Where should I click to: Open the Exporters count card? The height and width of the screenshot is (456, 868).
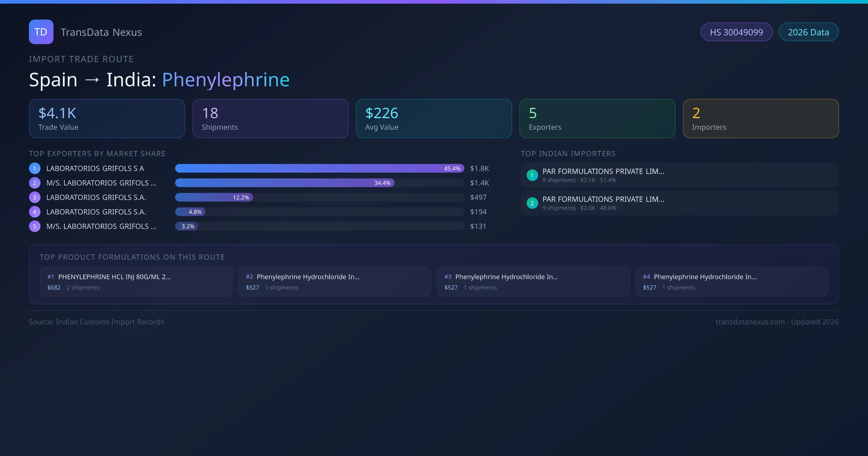pos(597,118)
